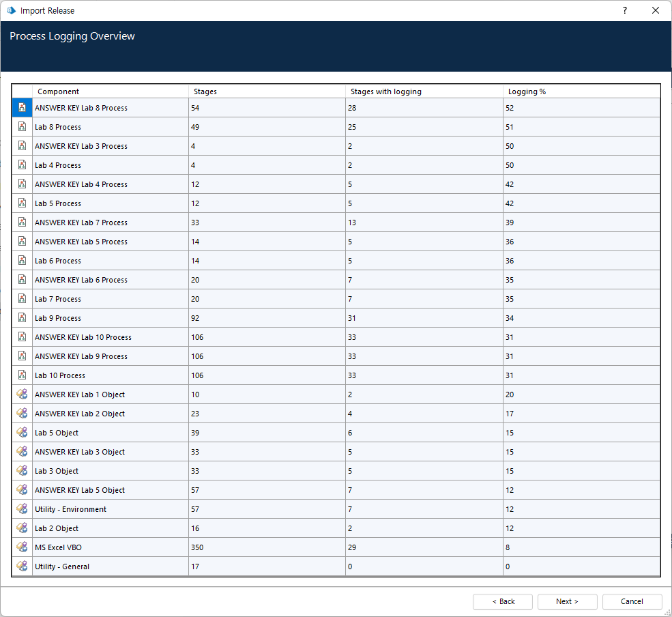The image size is (672, 617).
Task: Click the process icon beside Lab 9 Process
Action: click(22, 318)
